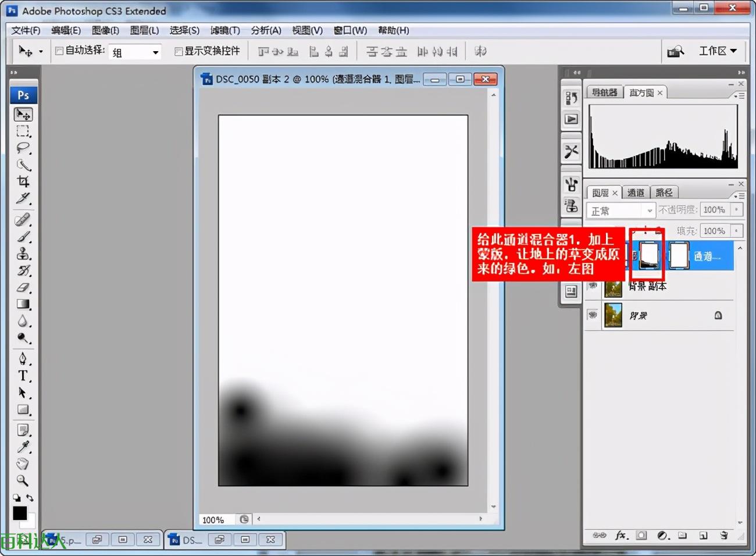Select the Rectangular Marquee tool

click(23, 131)
